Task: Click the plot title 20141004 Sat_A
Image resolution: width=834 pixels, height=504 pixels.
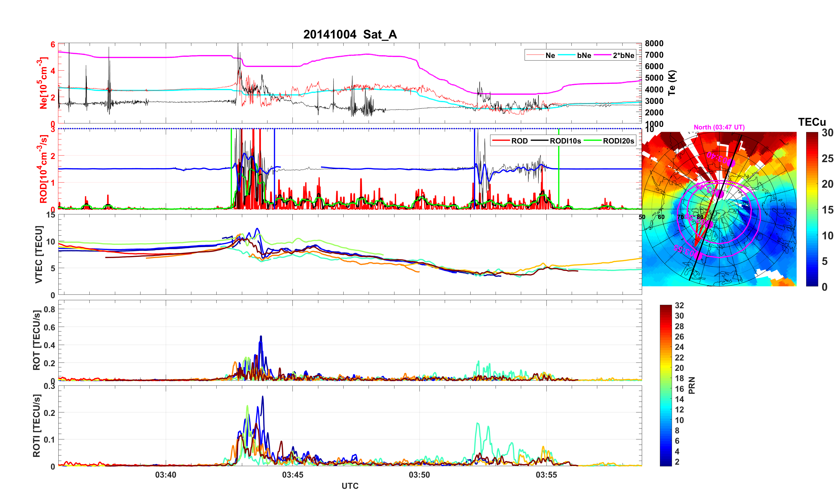Action: [350, 34]
